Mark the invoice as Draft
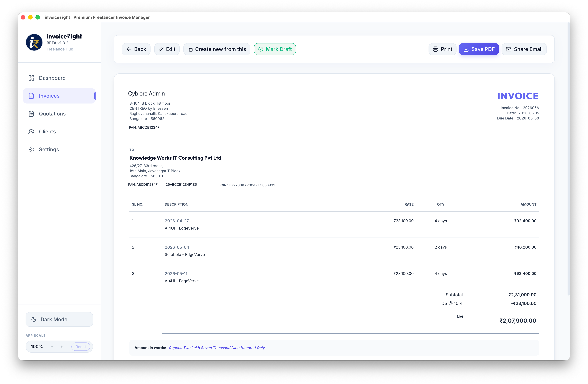Image resolution: width=588 pixels, height=384 pixels. (275, 49)
